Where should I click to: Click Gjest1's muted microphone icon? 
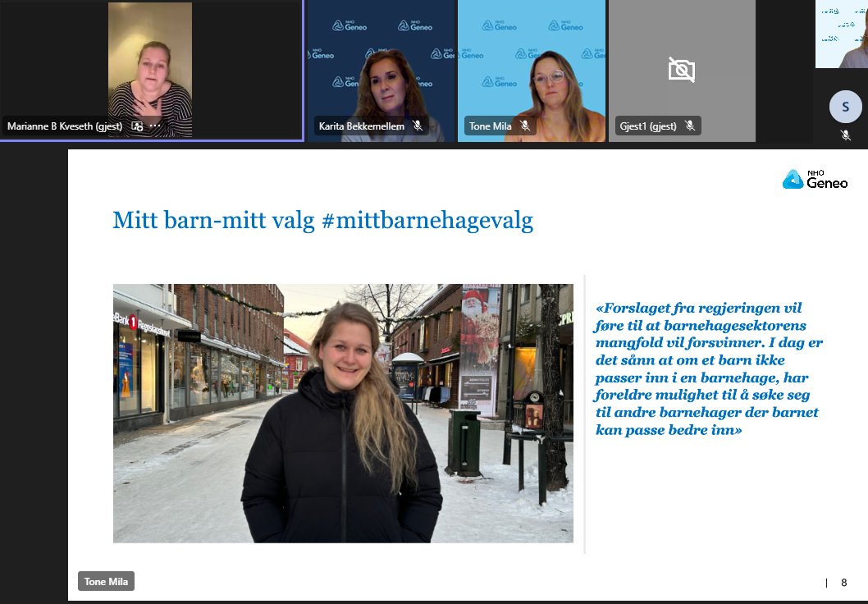click(x=690, y=126)
